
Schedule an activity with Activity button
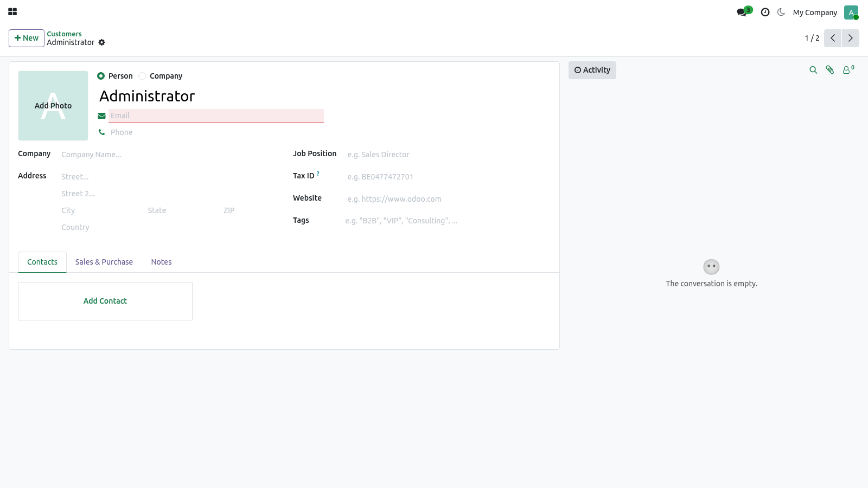pos(592,70)
